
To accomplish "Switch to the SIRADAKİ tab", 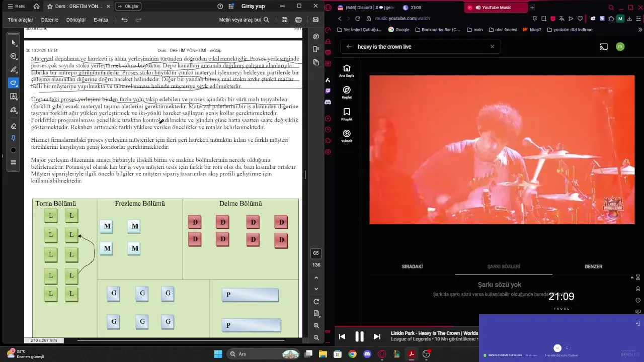I will [x=412, y=266].
